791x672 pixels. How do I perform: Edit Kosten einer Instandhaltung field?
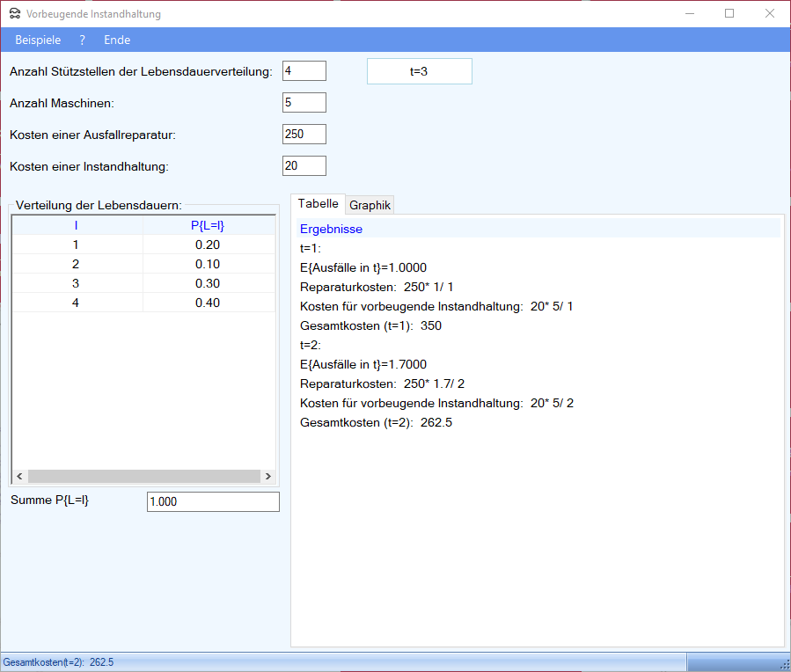[x=304, y=166]
